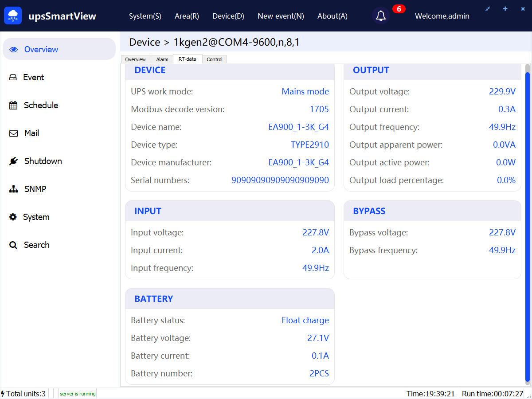Viewport: 532px width, 399px height.
Task: Click the vertical scrollbar of data panel
Action: click(528, 222)
